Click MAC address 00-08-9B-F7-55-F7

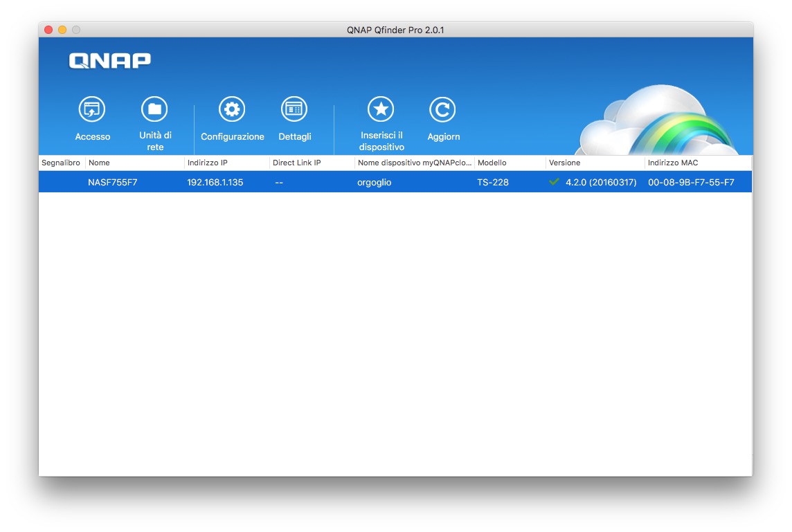point(691,182)
